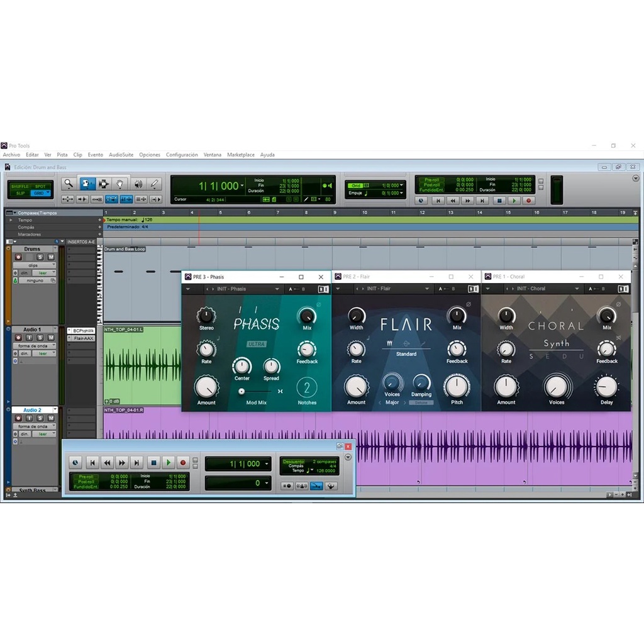Open Audio 1 'forma de onda' view selector
The image size is (644, 644).
(x=34, y=346)
